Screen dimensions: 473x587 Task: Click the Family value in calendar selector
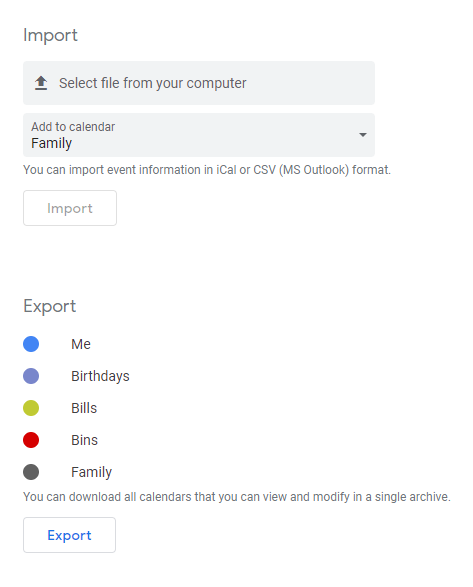click(52, 144)
